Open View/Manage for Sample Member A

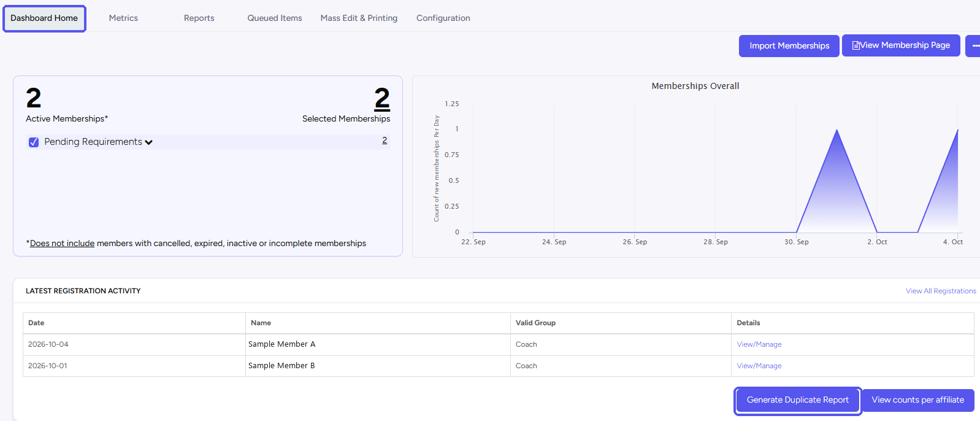pyautogui.click(x=759, y=344)
